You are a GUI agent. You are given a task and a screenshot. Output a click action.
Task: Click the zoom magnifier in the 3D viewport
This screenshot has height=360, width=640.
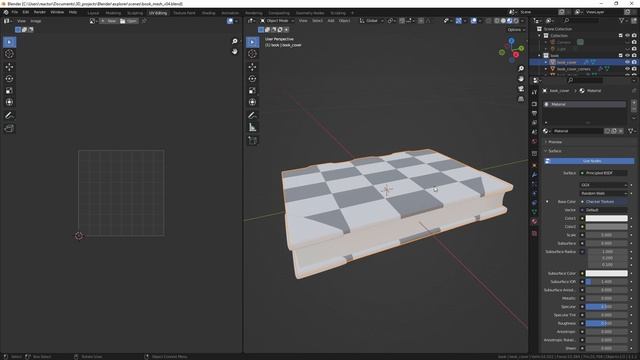521,69
